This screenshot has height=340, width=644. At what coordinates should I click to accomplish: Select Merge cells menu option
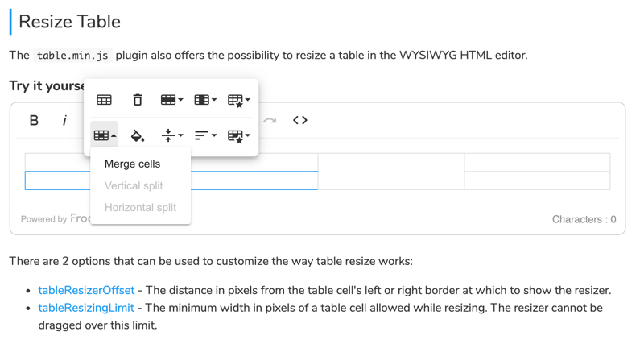132,164
